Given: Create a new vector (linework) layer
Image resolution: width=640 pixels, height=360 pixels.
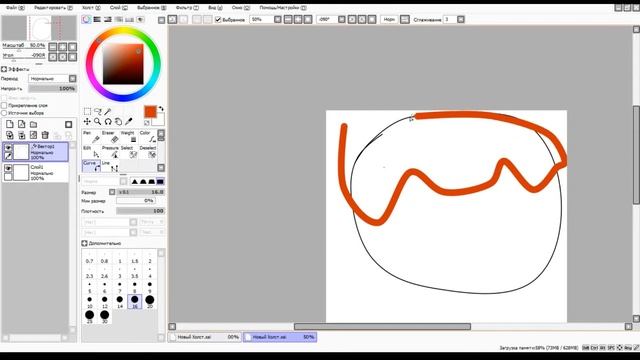Looking at the screenshot, I should point(22,124).
